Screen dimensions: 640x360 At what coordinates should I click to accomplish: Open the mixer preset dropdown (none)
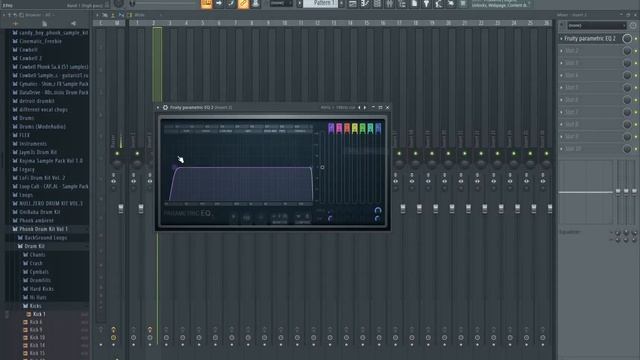[596, 26]
